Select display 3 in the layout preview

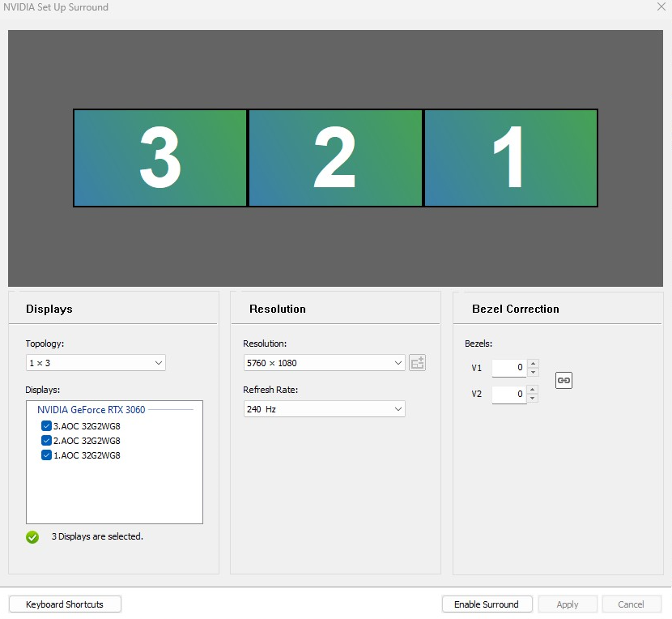click(x=160, y=158)
